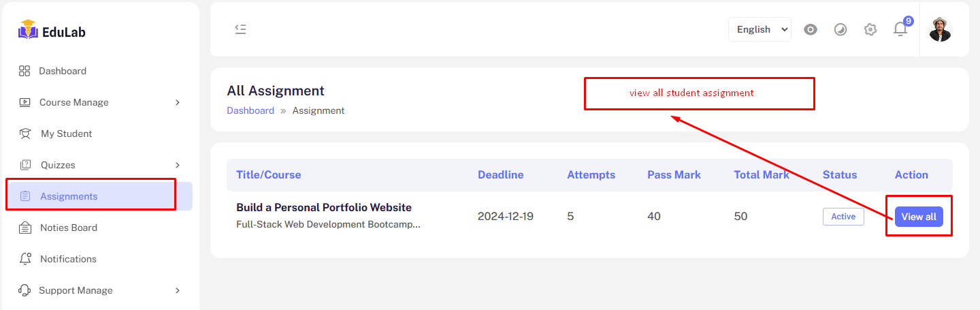
Task: Click the Active status badge
Action: pos(843,217)
